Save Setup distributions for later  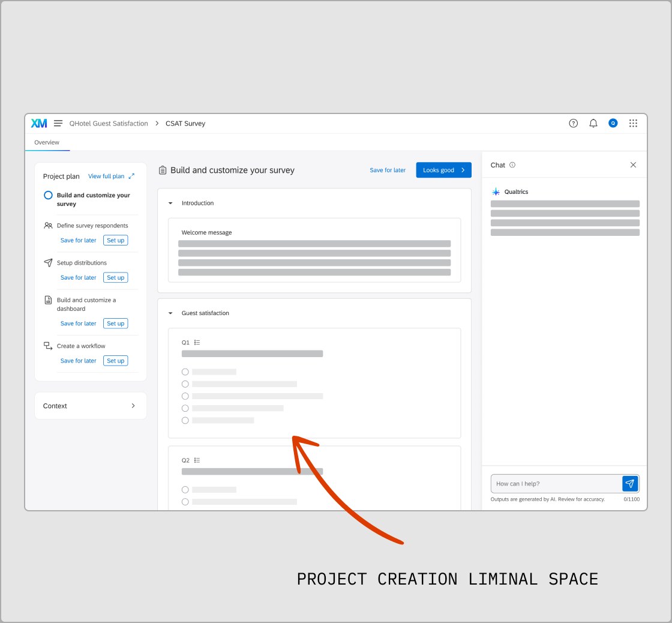79,278
